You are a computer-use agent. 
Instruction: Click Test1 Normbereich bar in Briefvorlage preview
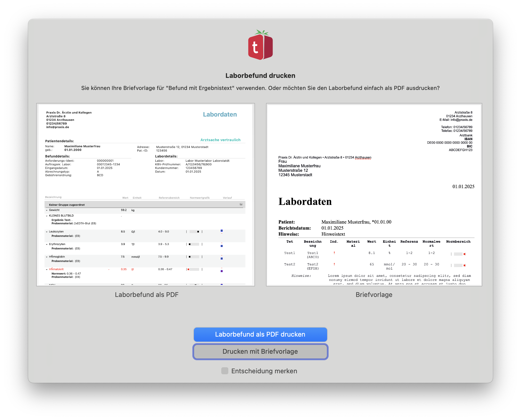click(458, 254)
